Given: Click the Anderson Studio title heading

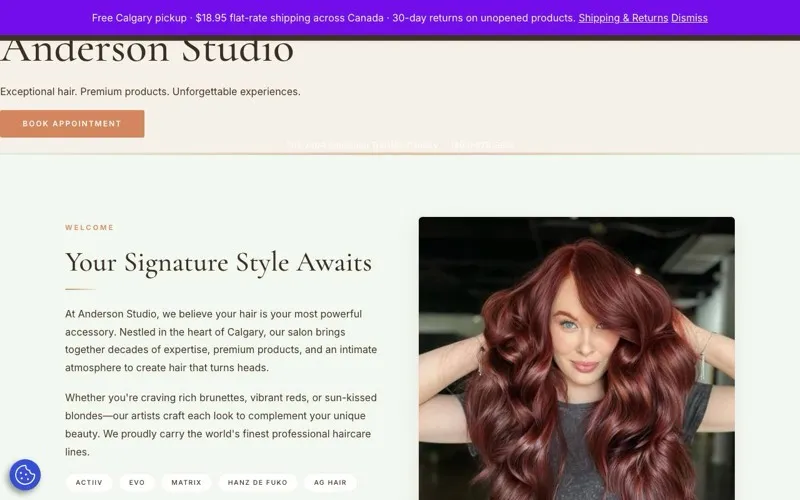Looking at the screenshot, I should [147, 51].
